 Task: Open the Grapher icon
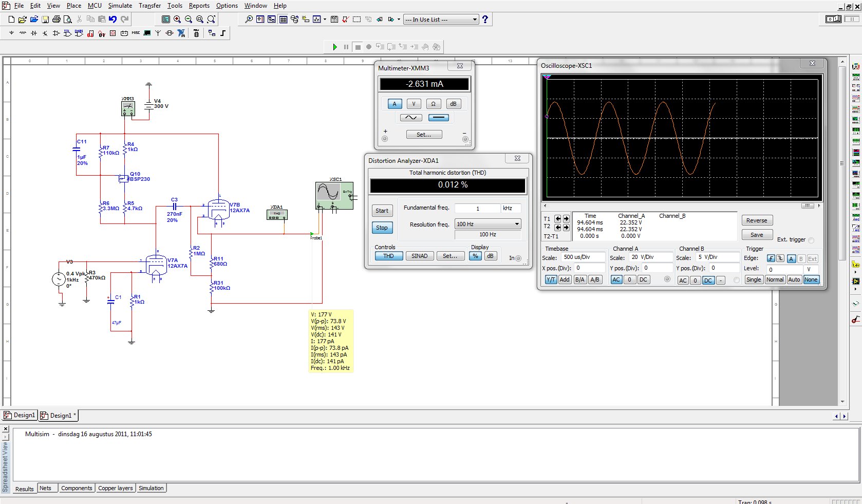pos(317,20)
